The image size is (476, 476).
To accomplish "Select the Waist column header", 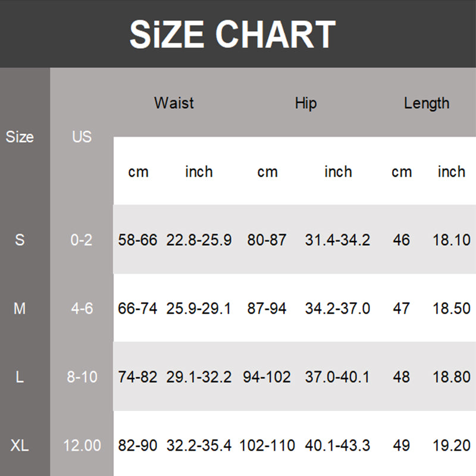I will coord(174,103).
